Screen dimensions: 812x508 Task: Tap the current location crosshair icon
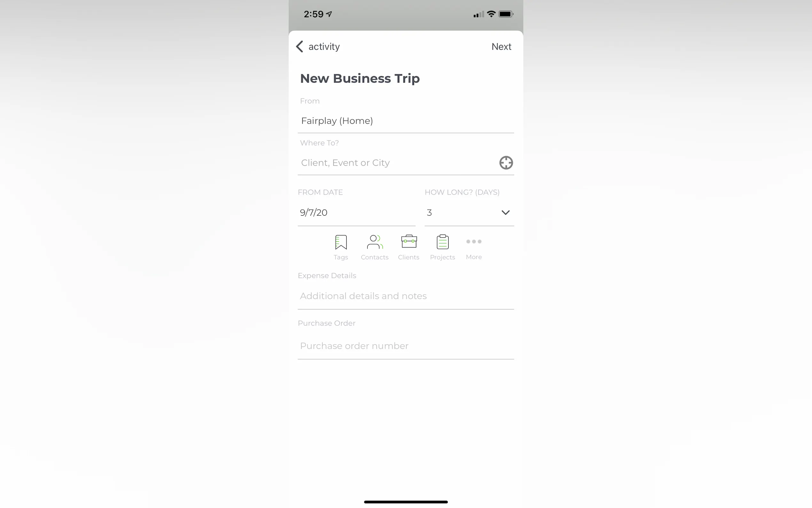tap(506, 163)
